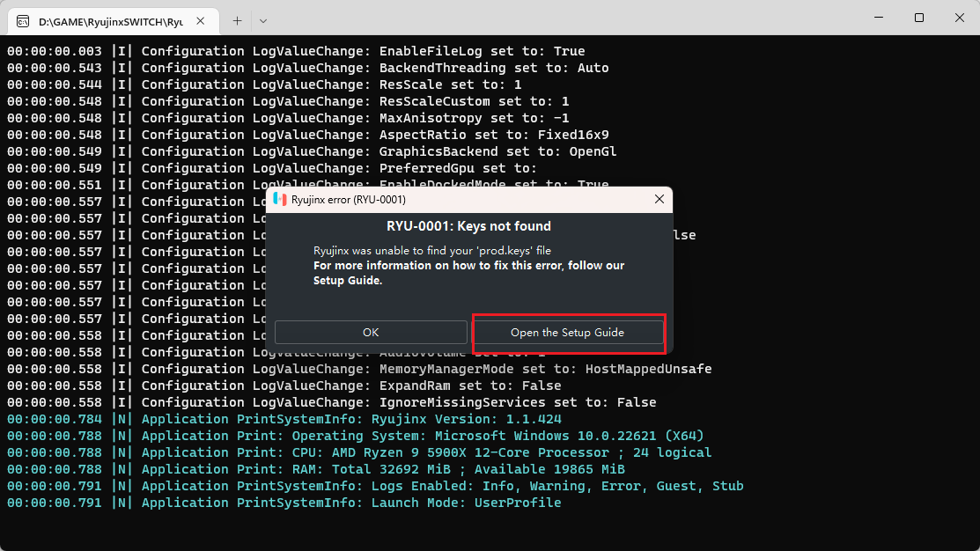Expand the terminal profile dropdown arrow
The height and width of the screenshot is (551, 980).
(263, 21)
